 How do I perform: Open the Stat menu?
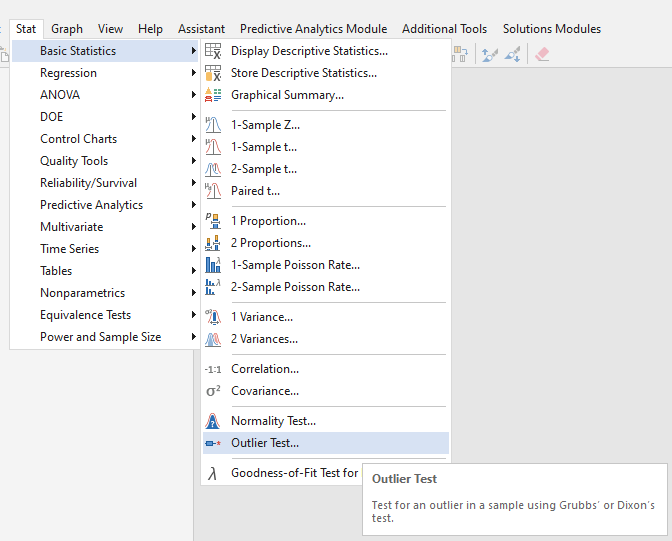tap(26, 29)
